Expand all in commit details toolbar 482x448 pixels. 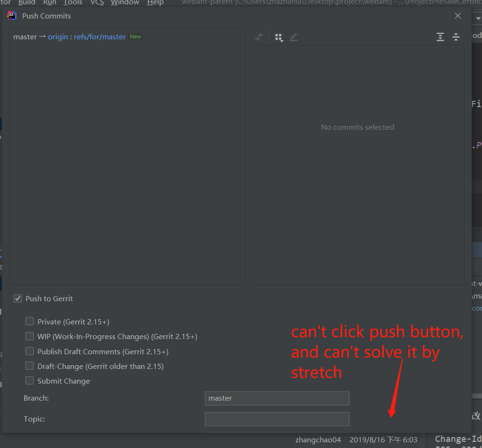[x=440, y=37]
